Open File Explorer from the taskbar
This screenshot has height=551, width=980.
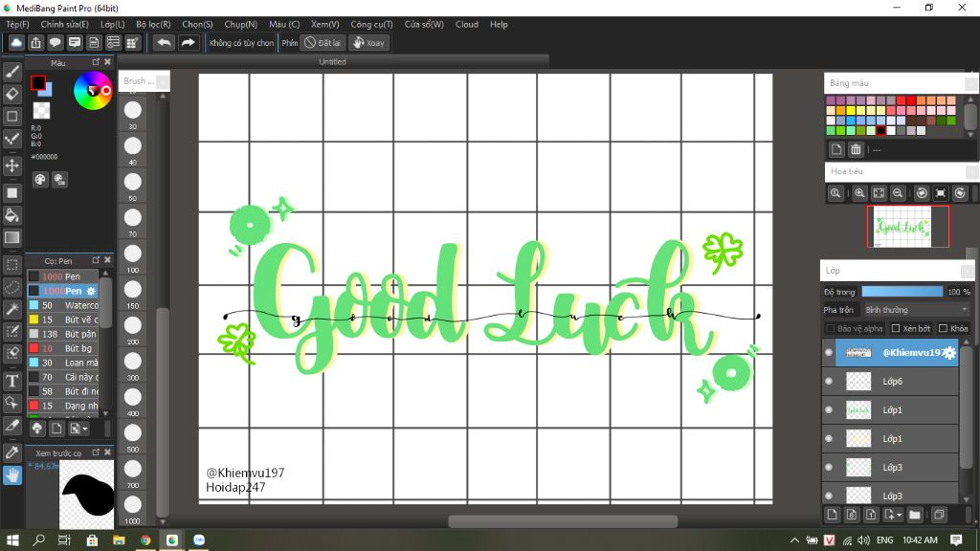[x=119, y=540]
